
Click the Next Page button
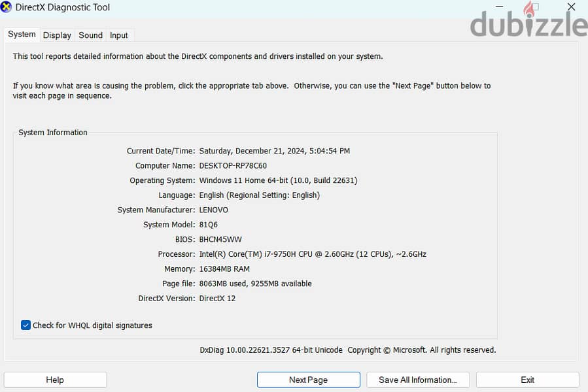click(x=308, y=380)
